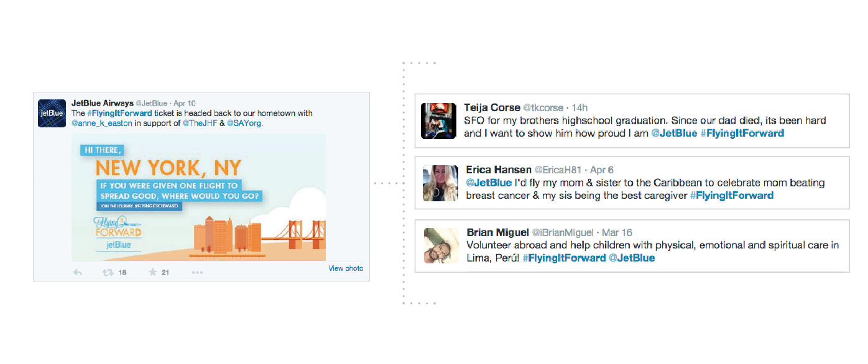The width and height of the screenshot is (868, 364).
Task: Click @JetBlue mention in Brian Miguel's tweet
Action: coord(632,257)
